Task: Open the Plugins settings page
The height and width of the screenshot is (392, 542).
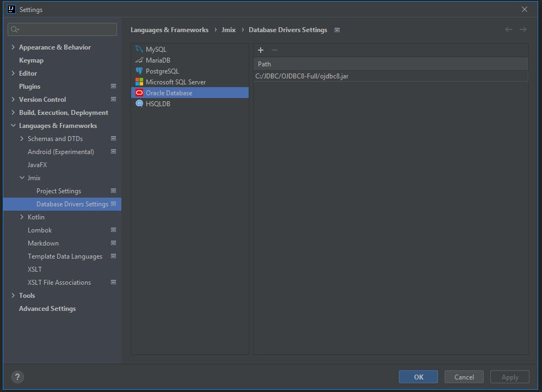Action: pos(30,87)
